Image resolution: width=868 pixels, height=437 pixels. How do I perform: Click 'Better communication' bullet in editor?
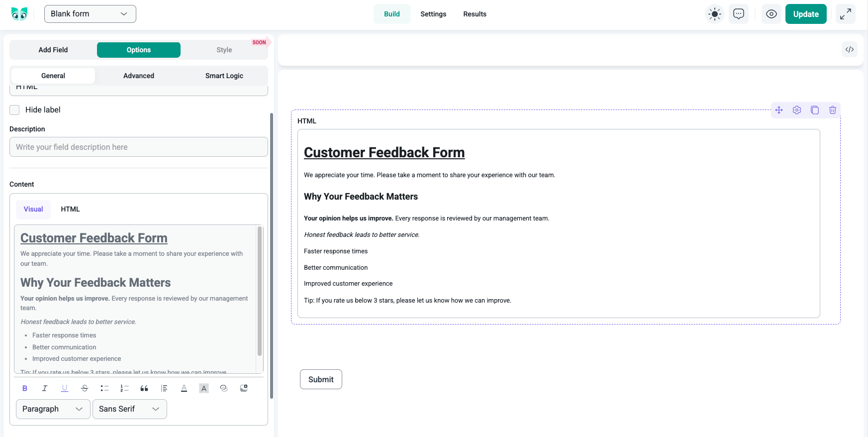(64, 347)
